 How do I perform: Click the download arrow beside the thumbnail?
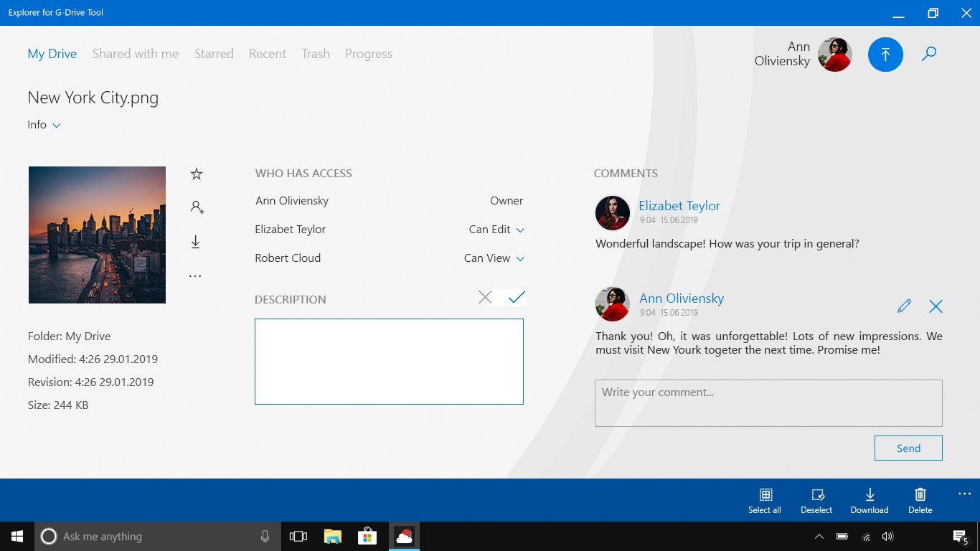click(195, 242)
